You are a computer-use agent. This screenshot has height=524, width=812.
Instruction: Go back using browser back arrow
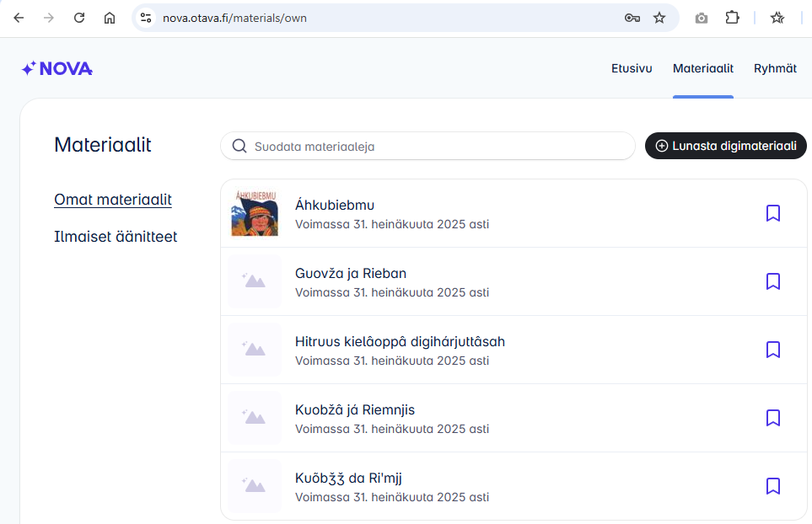[x=19, y=18]
